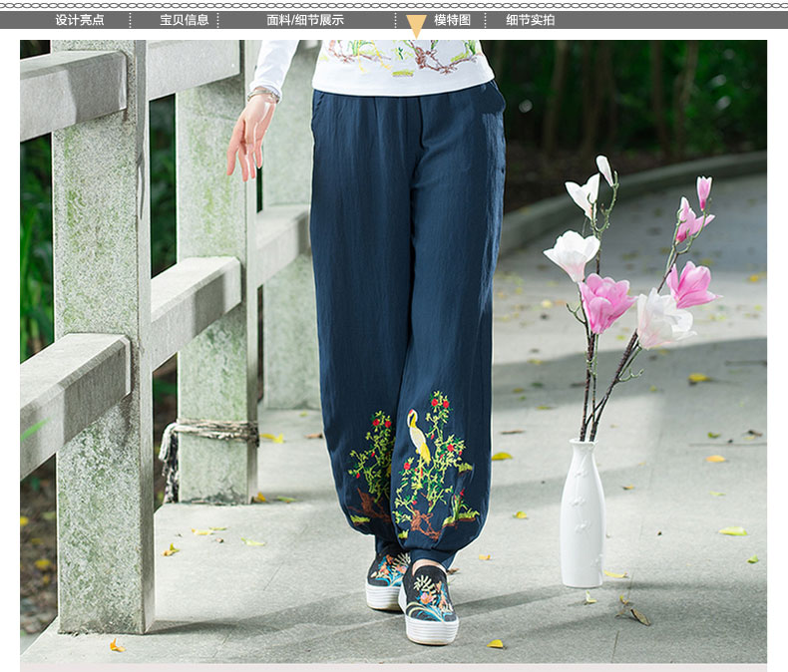The height and width of the screenshot is (672, 788).
Task: Click the left embroidered flower bush on pant cuff
Action: pos(373,466)
